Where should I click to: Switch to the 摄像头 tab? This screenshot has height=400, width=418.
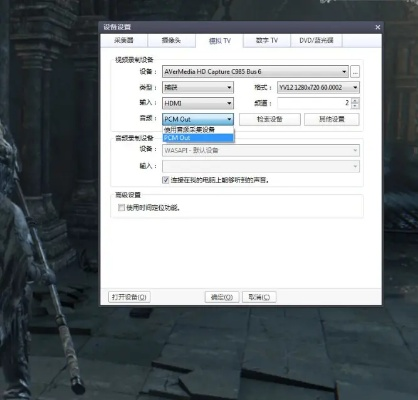tap(171, 41)
